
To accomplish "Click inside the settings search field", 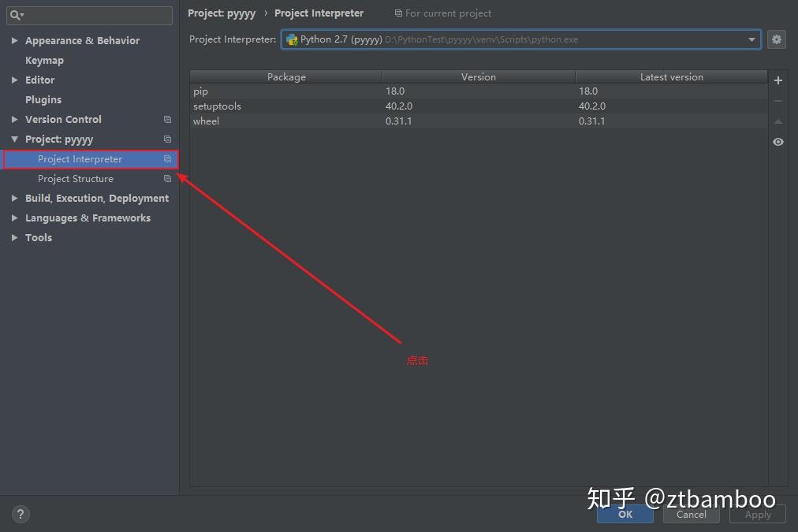I will coord(89,15).
